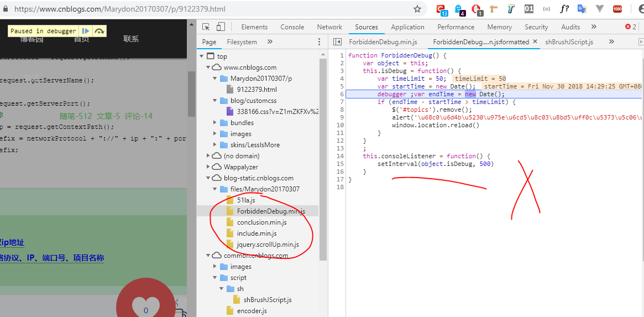Click the WhatFont f? extension icon
The width and height of the screenshot is (644, 317).
pos(564,9)
